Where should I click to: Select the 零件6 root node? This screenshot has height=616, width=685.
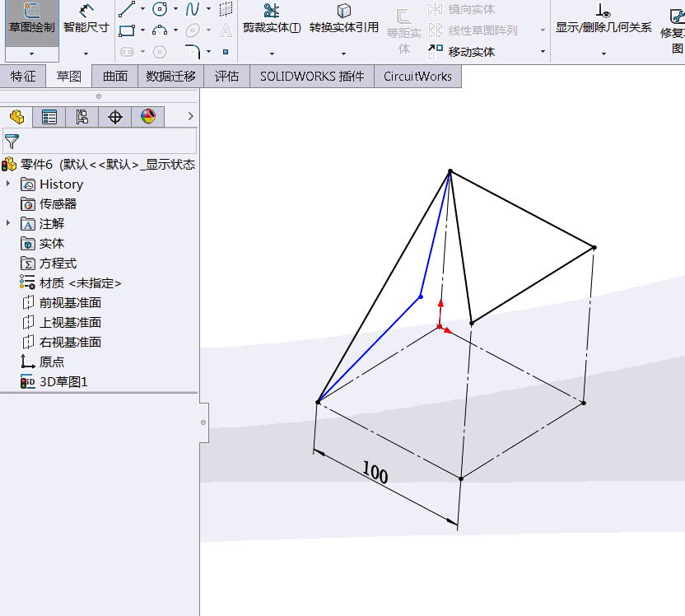(99, 164)
